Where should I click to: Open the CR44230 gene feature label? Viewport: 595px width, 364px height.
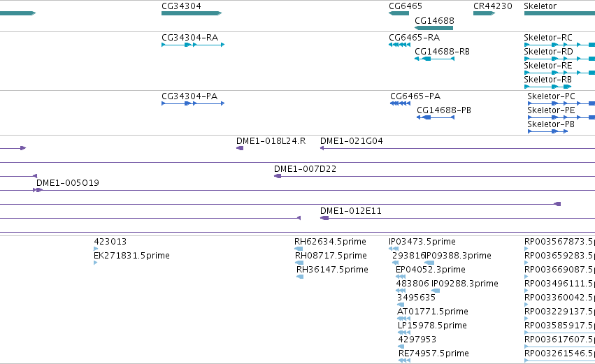click(x=492, y=6)
